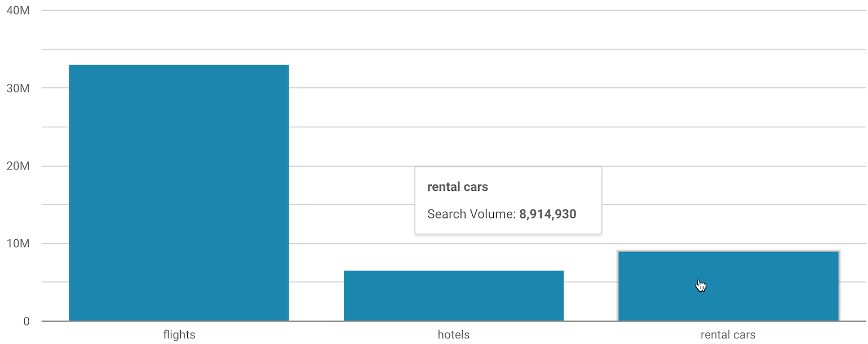Viewport: 868px width, 344px height.
Task: Select the 10M y-axis label
Action: 17,244
